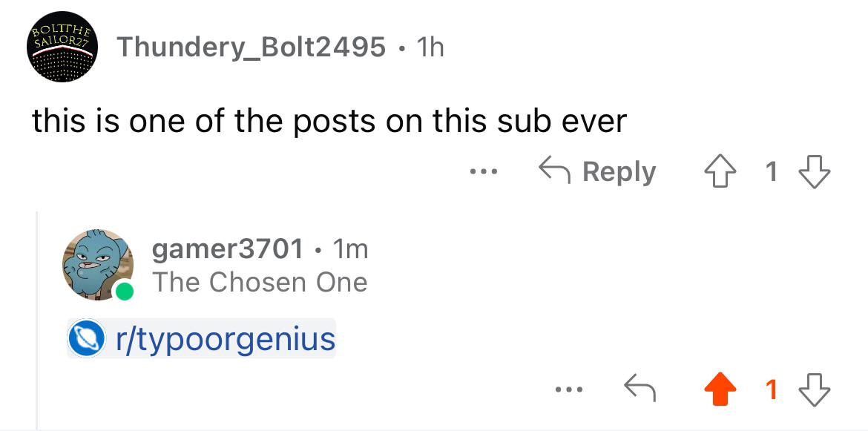Image resolution: width=868 pixels, height=431 pixels.
Task: Open the r/typoorgenius subreddit link
Action: (x=226, y=338)
